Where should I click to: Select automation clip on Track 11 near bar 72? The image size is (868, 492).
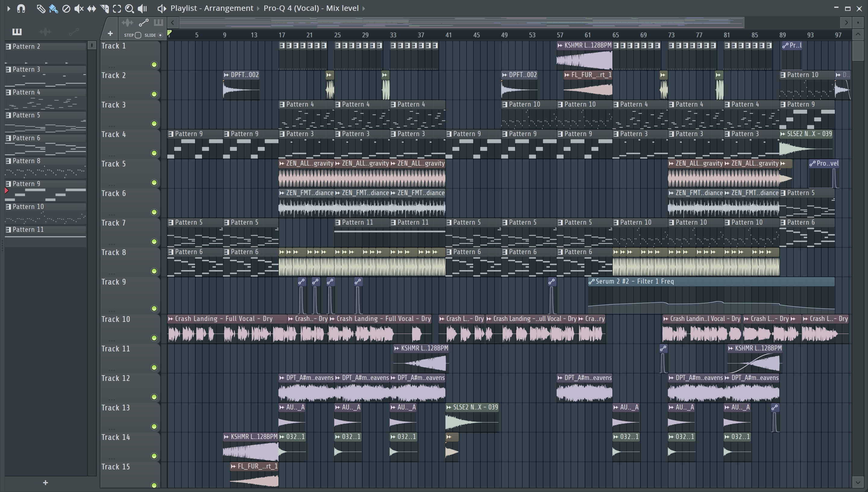click(x=663, y=359)
